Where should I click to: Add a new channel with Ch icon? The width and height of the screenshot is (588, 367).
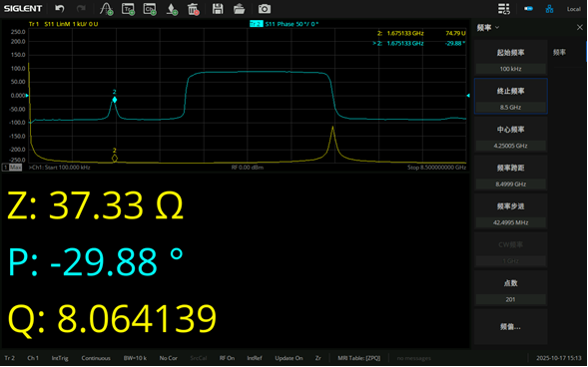pyautogui.click(x=150, y=9)
